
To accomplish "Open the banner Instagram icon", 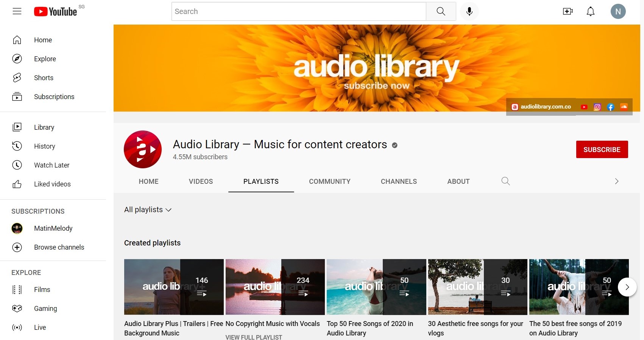I will coord(597,107).
